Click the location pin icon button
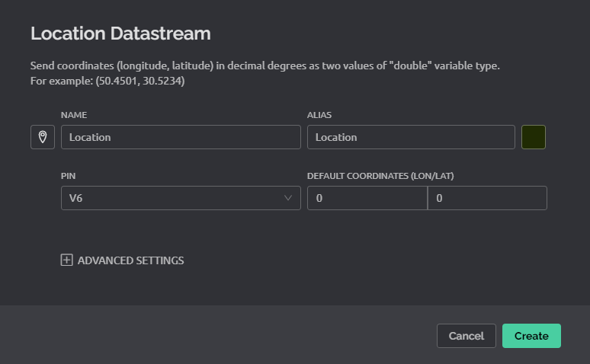The image size is (590, 364). tap(43, 137)
